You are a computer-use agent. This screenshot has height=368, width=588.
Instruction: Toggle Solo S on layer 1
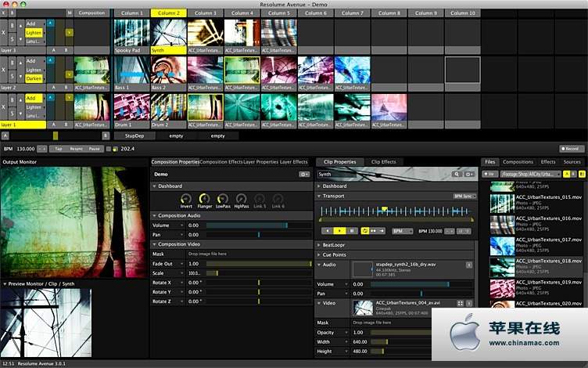tap(12, 114)
